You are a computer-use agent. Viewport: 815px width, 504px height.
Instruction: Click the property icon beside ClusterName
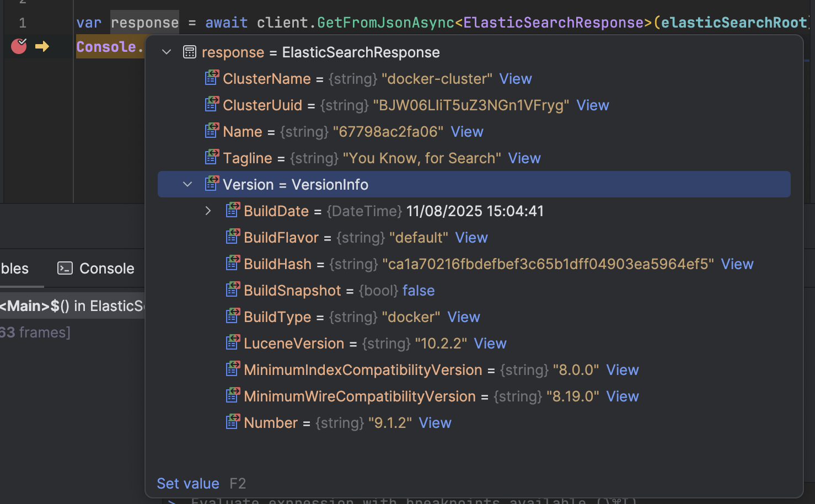coord(211,78)
